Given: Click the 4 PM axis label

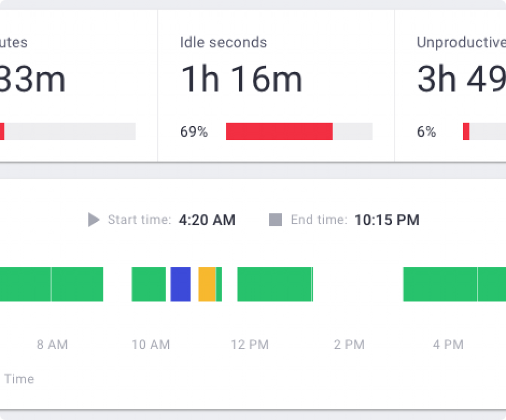Looking at the screenshot, I should [447, 344].
